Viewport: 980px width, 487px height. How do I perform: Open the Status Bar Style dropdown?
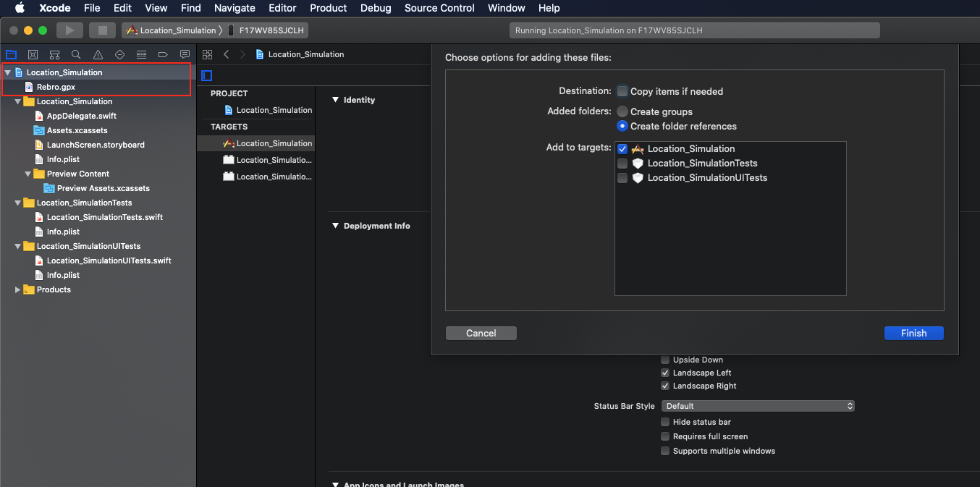(758, 406)
